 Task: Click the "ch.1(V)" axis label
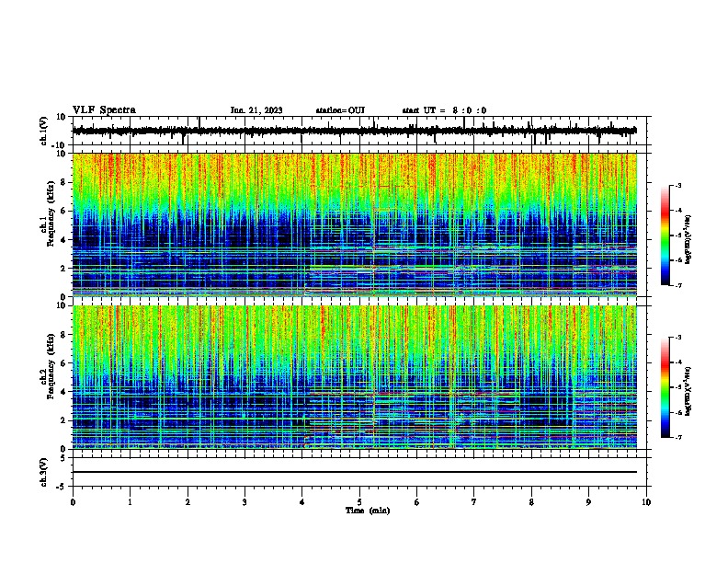(x=44, y=131)
